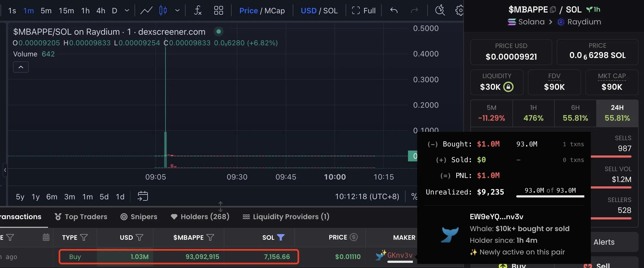This screenshot has width=644, height=268.
Task: Collapse OHLC info with chevron button
Action: click(20, 67)
